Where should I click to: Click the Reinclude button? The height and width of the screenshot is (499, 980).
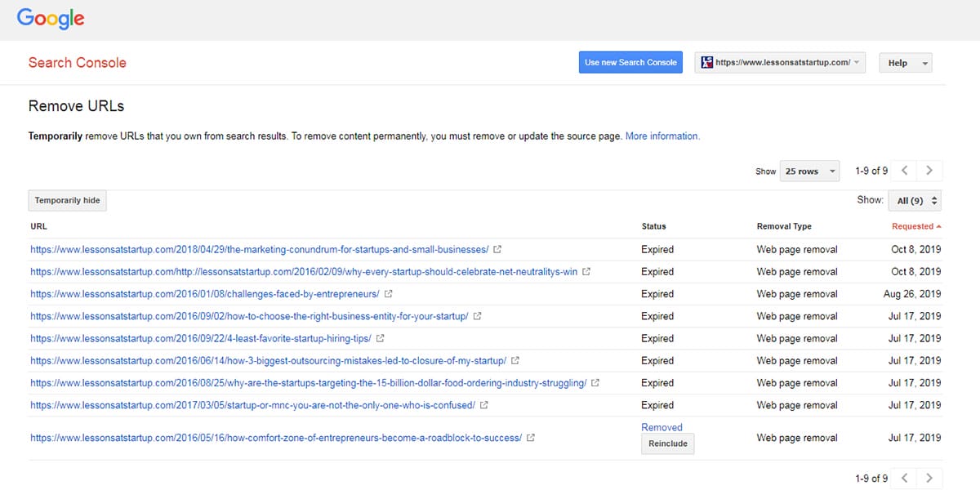(667, 443)
